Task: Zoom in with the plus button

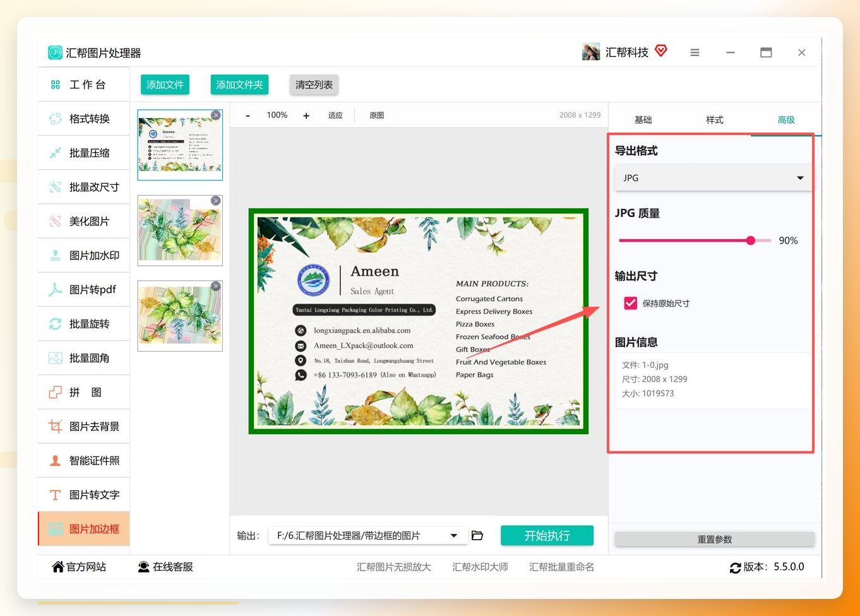Action: pos(306,115)
